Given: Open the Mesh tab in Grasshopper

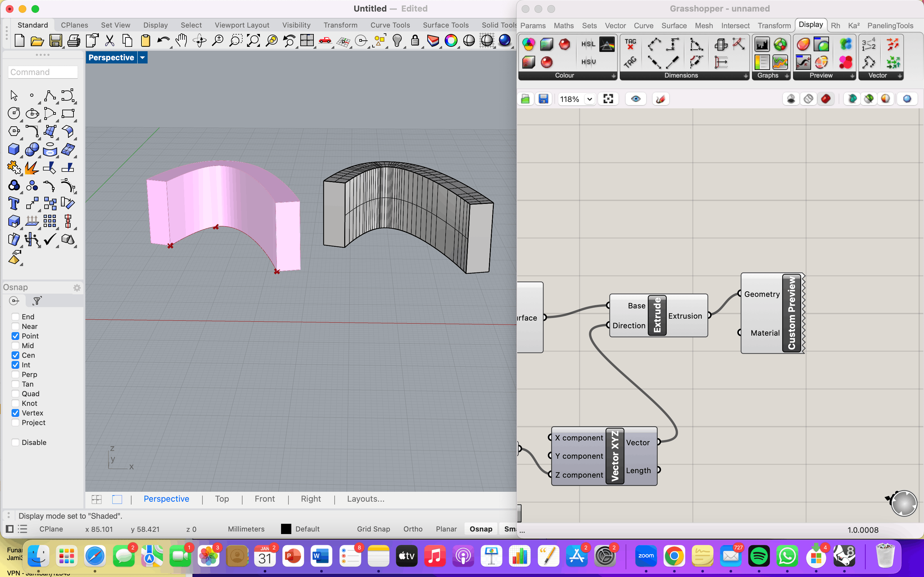Looking at the screenshot, I should (x=703, y=26).
